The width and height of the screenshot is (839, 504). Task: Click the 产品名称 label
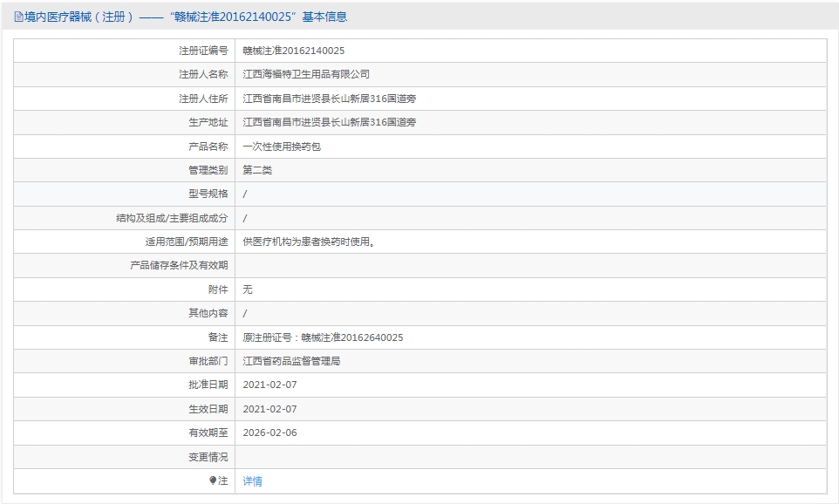tap(208, 146)
